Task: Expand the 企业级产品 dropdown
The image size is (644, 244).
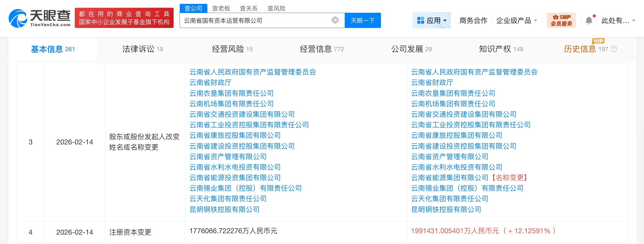Action: tap(517, 20)
